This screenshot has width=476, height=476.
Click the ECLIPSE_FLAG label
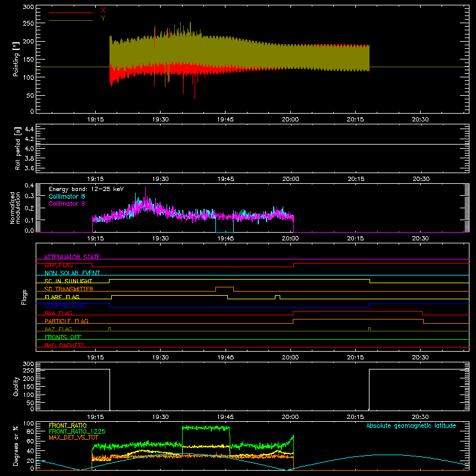pos(65,305)
